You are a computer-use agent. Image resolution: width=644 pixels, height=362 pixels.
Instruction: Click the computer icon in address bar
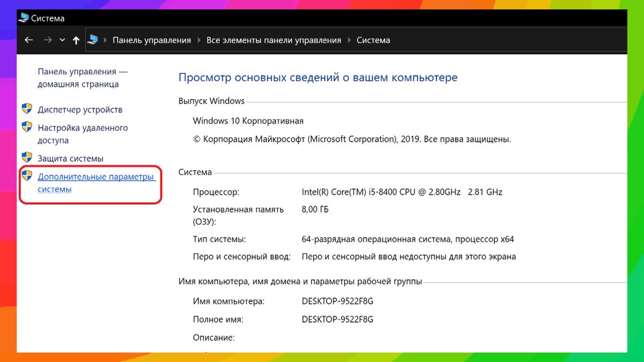click(x=93, y=40)
